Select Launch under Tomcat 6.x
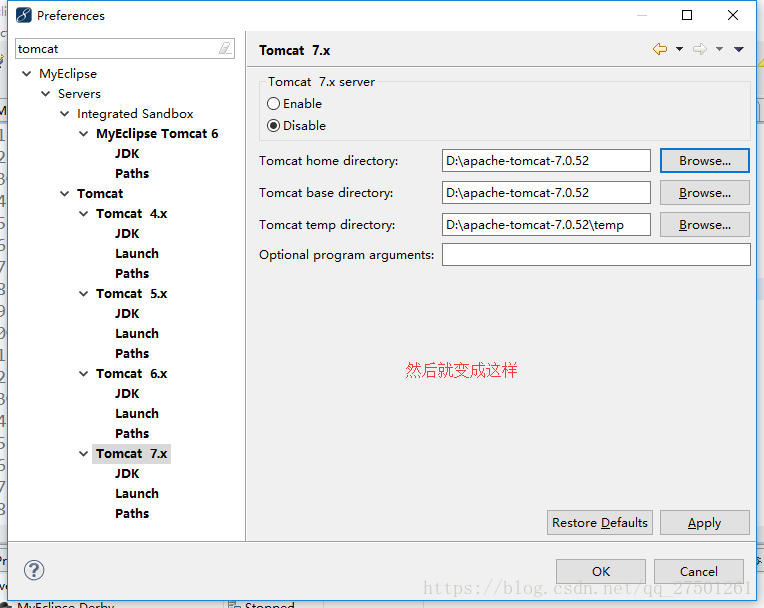This screenshot has width=764, height=608. point(137,414)
